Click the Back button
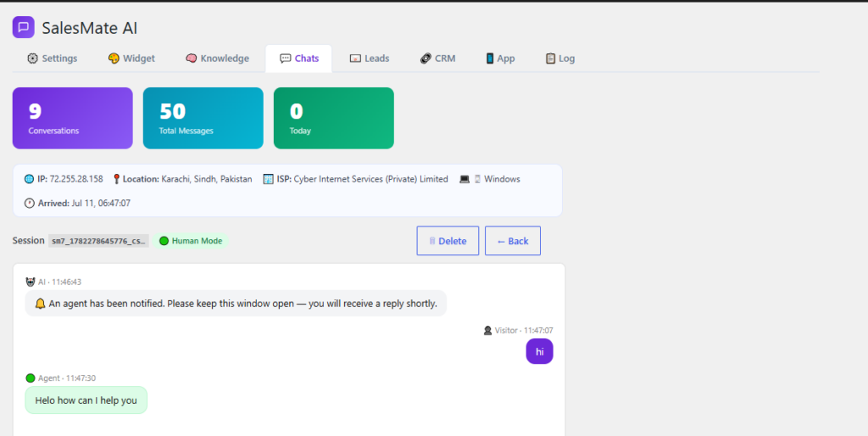The image size is (868, 436). 513,241
